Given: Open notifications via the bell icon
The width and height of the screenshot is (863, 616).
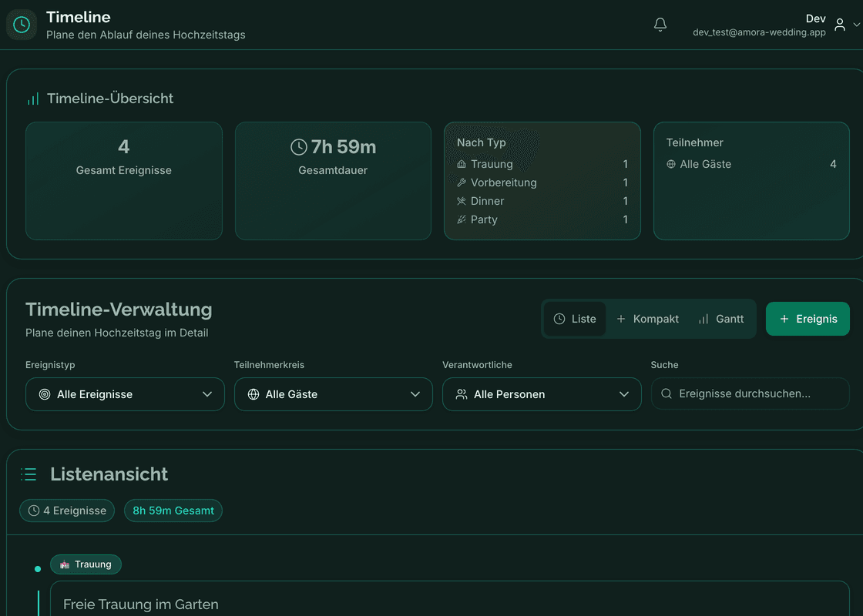Looking at the screenshot, I should (660, 25).
